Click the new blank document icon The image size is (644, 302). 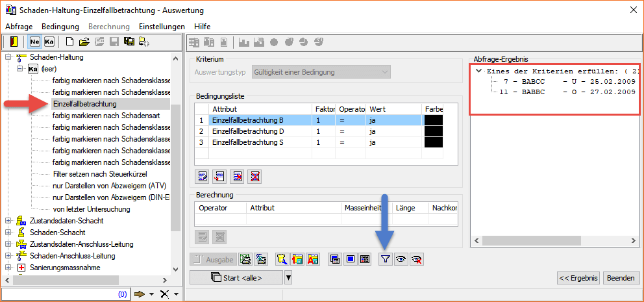[70, 42]
